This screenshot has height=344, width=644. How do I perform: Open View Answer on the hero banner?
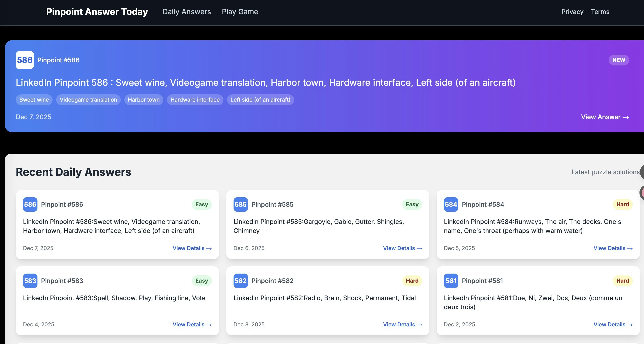coord(605,117)
